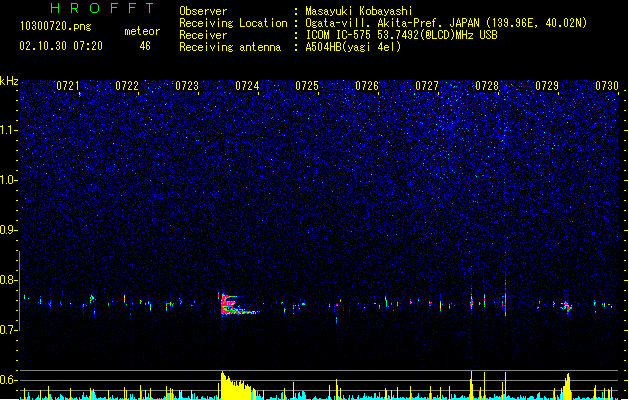
Task: Click the small echo cluster after 0729
Action: tap(566, 307)
